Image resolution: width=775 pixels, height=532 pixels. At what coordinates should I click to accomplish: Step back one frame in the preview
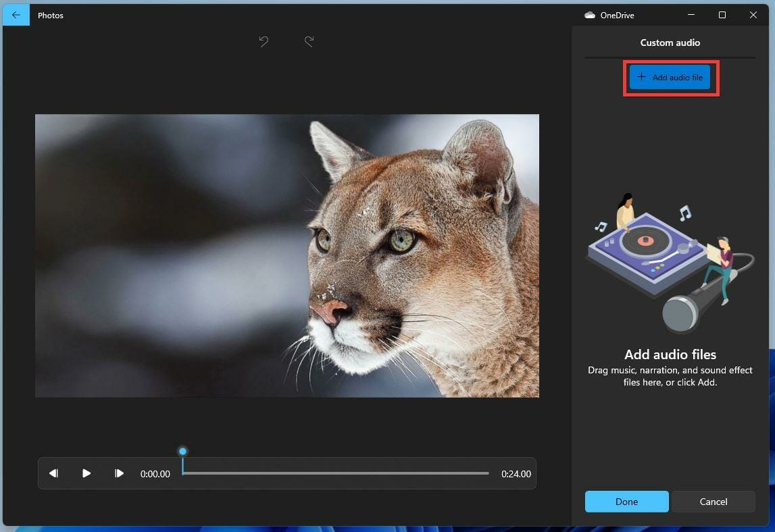coord(54,473)
